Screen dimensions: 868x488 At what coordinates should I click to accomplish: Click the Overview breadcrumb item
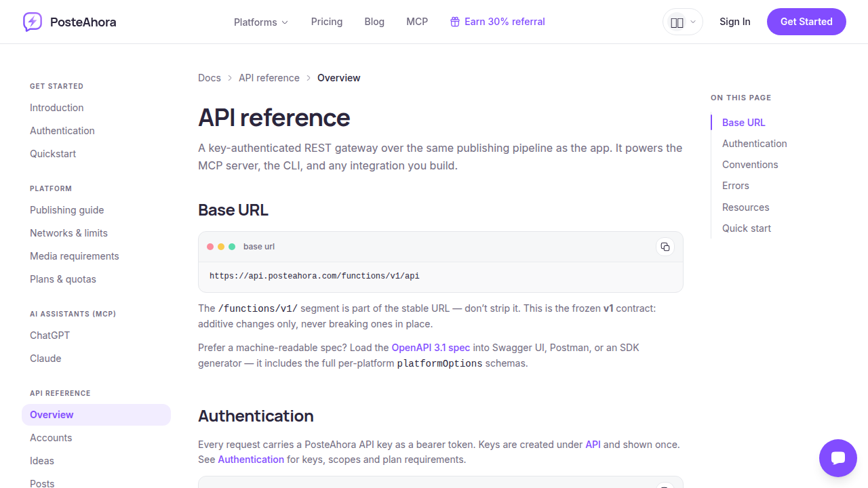(339, 78)
